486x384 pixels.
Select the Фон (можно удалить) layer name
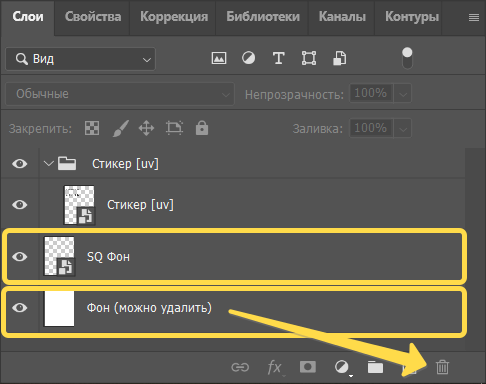point(149,308)
